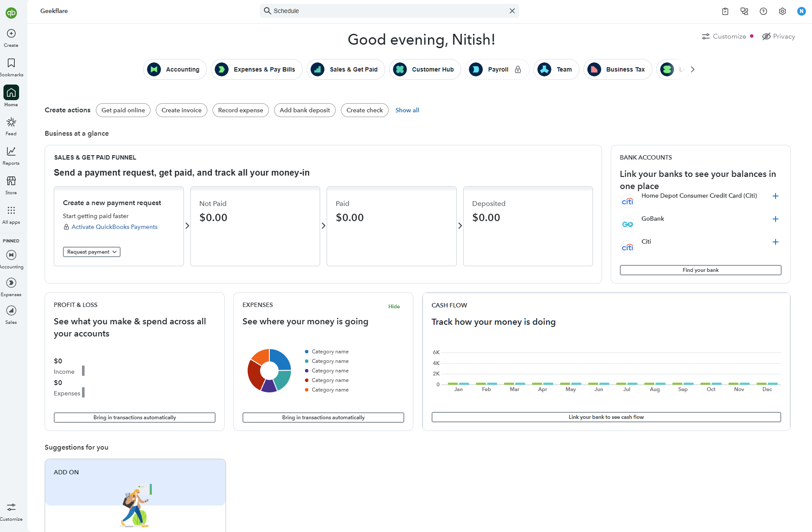The width and height of the screenshot is (812, 532).
Task: Open All apps grid
Action: [11, 215]
